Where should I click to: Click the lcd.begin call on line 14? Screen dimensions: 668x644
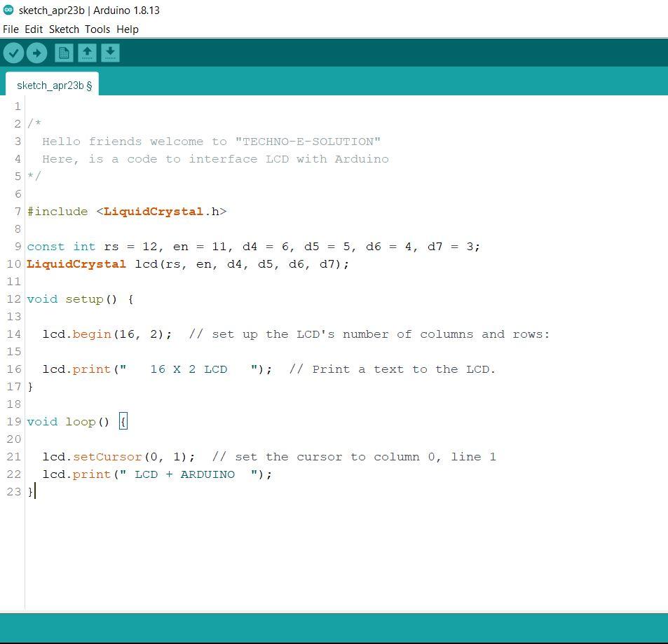(x=91, y=334)
